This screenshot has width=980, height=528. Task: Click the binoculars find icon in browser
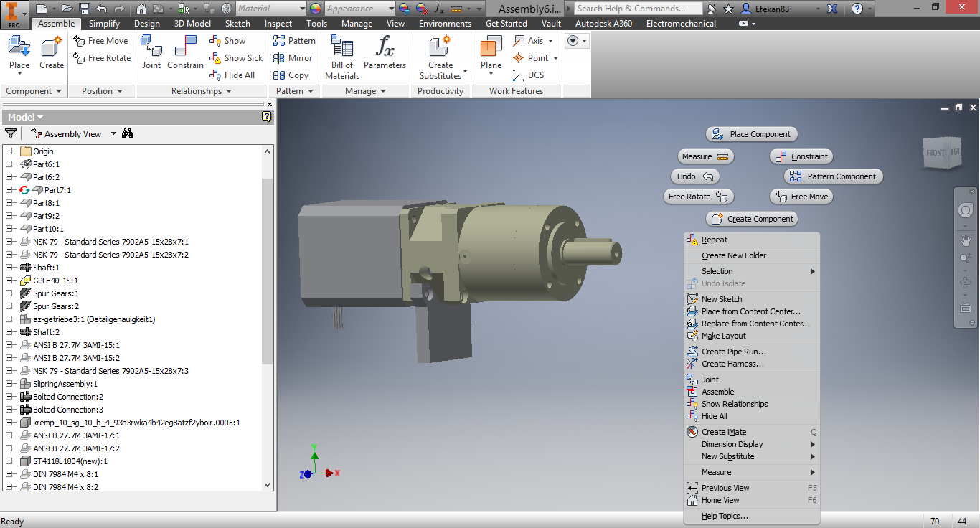click(128, 133)
